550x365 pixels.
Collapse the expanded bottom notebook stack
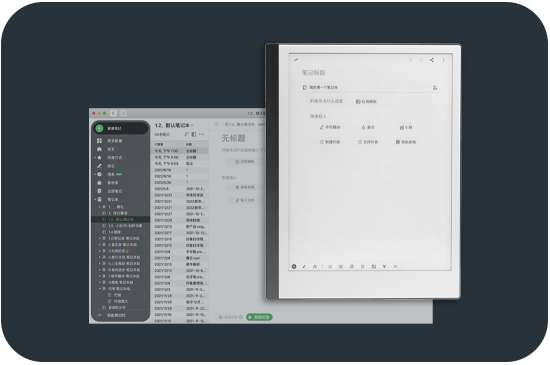(99, 289)
